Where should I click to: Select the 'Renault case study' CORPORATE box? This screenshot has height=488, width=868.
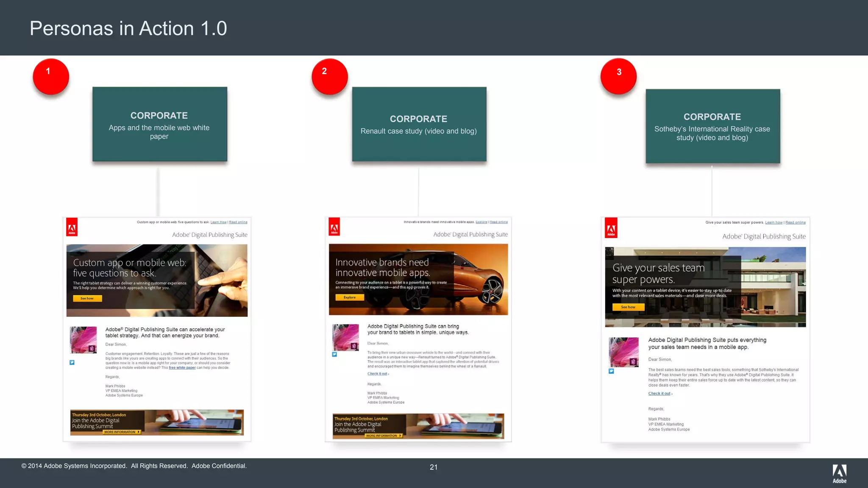click(419, 124)
